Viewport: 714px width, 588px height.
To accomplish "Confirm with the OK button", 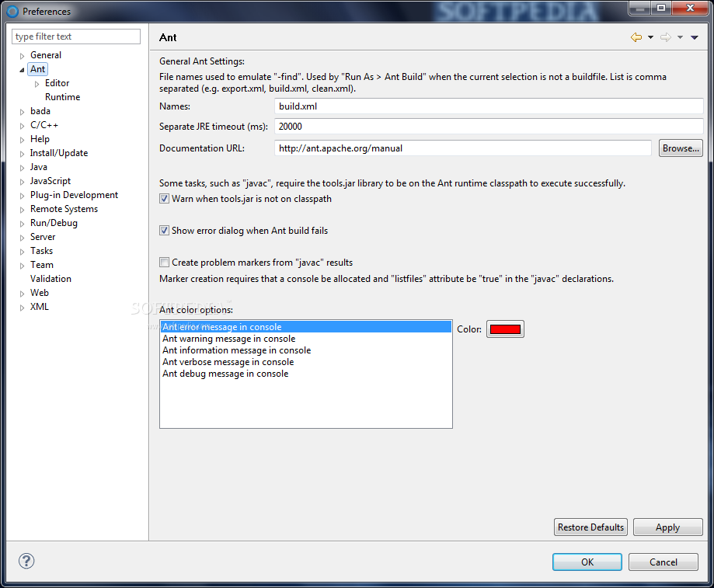I will coord(587,562).
